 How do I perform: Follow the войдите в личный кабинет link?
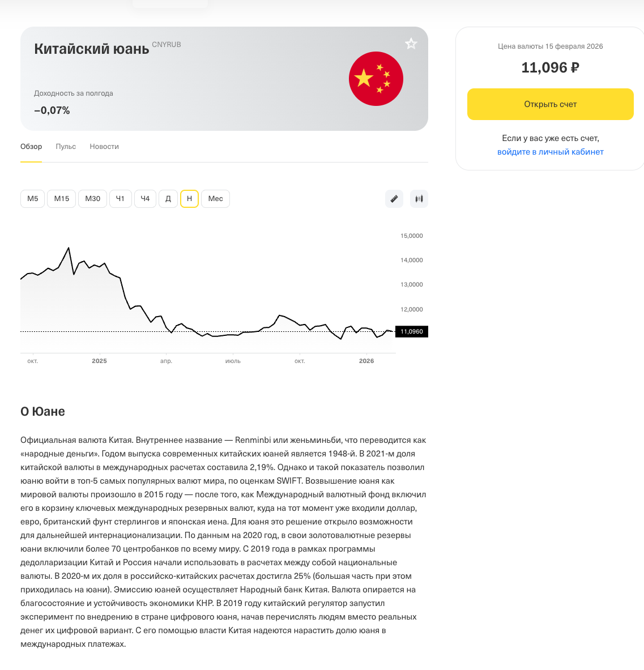click(x=551, y=152)
